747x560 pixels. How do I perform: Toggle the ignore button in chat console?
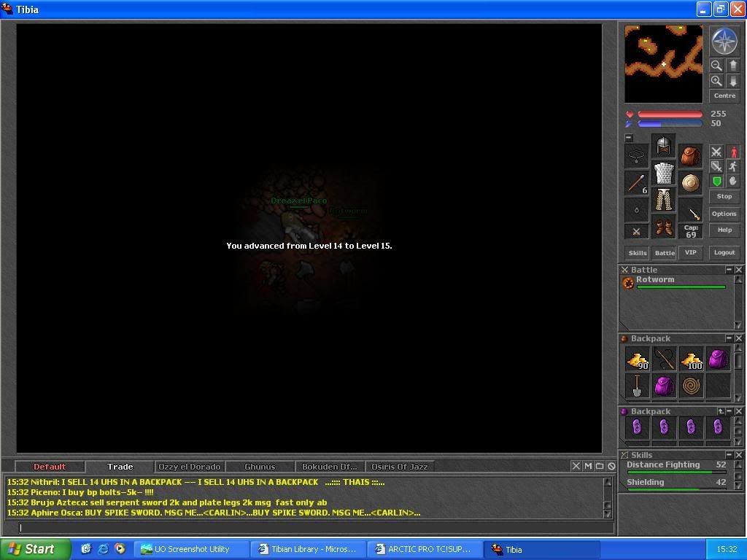tap(612, 466)
